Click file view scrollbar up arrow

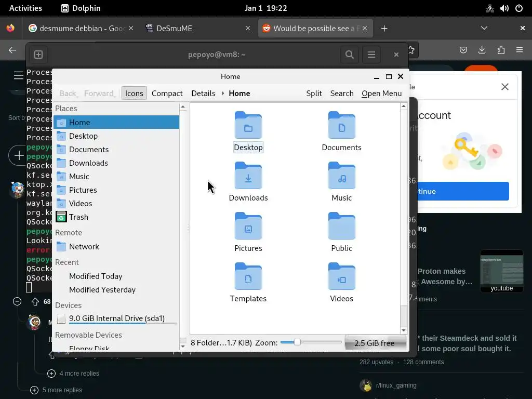tap(403, 106)
